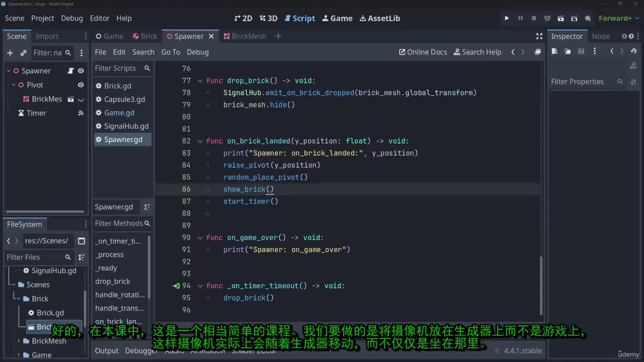Toggle the FileSystem split mode layout
This screenshot has width=644, height=362.
click(x=81, y=241)
